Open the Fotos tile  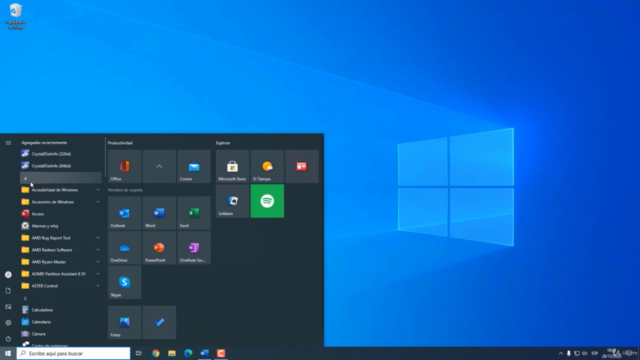click(x=124, y=322)
